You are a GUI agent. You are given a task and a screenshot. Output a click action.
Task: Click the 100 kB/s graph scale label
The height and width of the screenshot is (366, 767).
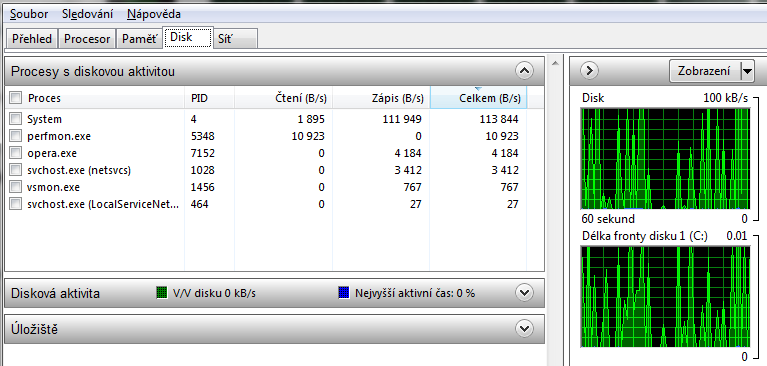pyautogui.click(x=725, y=98)
